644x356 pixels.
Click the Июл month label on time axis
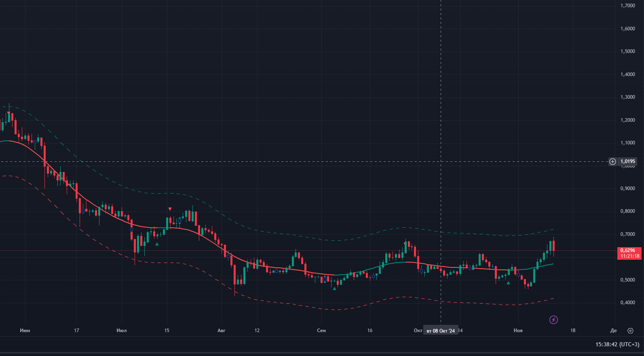coord(121,331)
